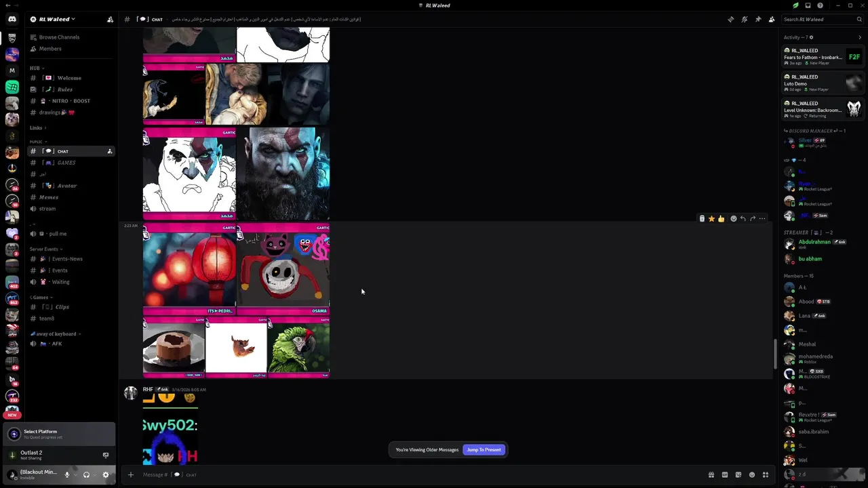Collapse away of keyboard category
868x488 pixels.
click(x=56, y=334)
